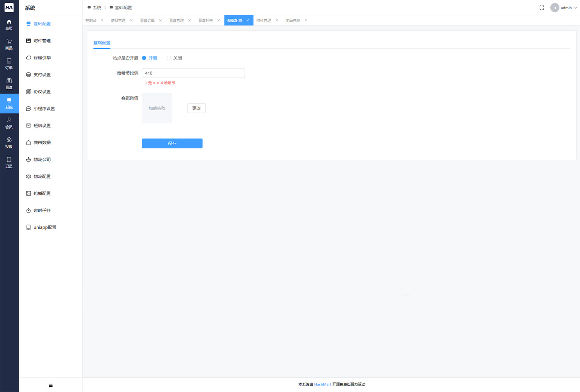Screen dimensions: 580x392
Task: Select the 盲盒 module icon
Action: pyautogui.click(x=9, y=84)
